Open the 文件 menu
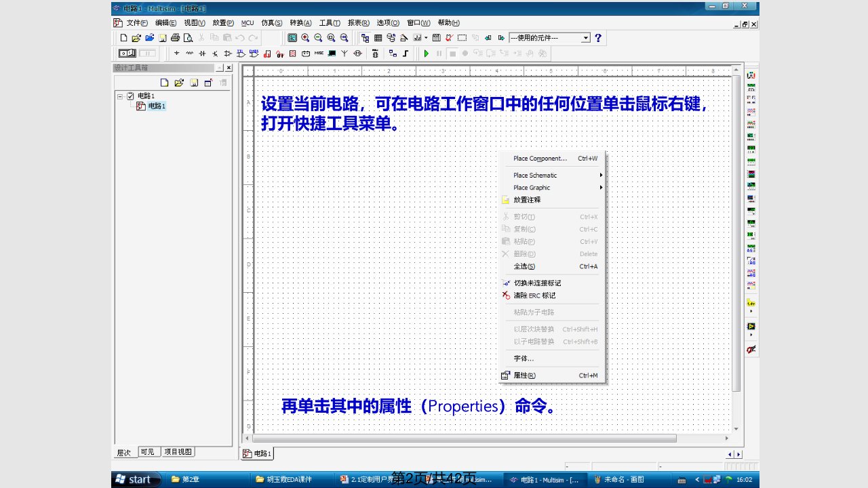This screenshot has width=868, height=488. 137,23
